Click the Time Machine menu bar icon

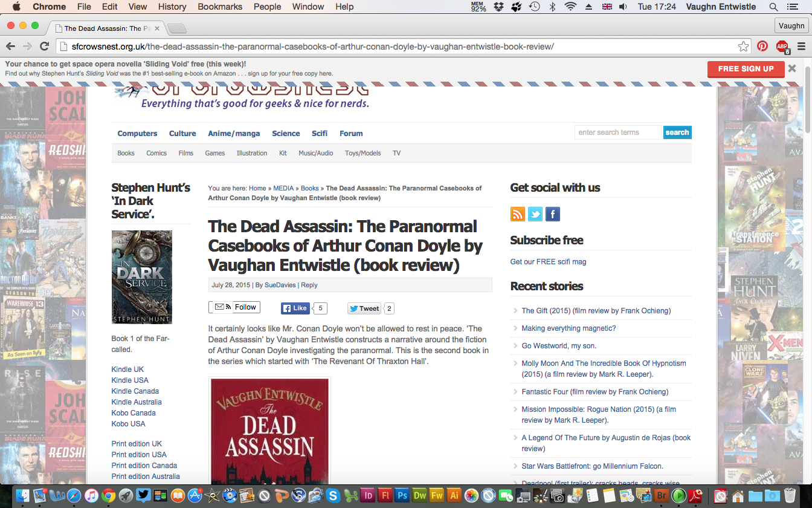point(534,7)
